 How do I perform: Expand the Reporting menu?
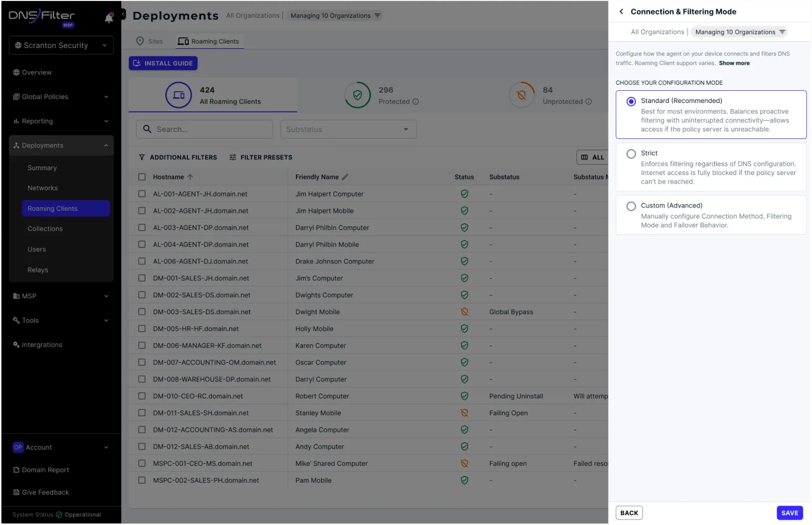(x=61, y=121)
